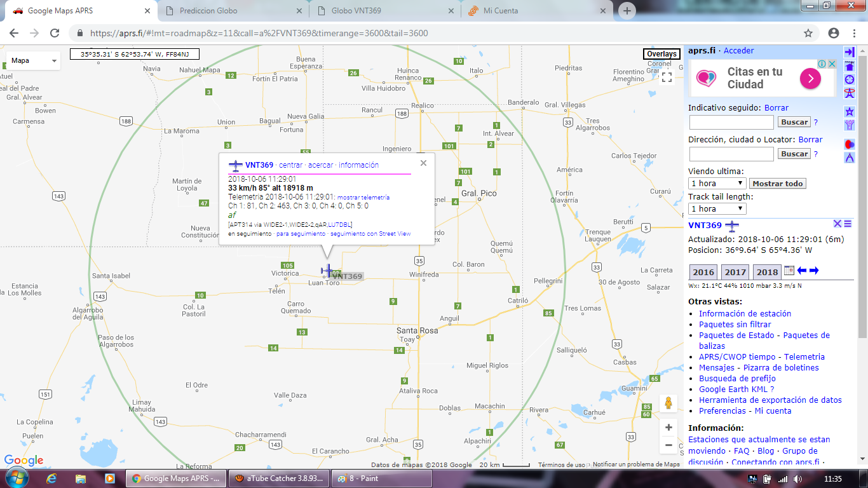Open the VNT369 hamburger menu icon
868x488 pixels.
click(848, 224)
